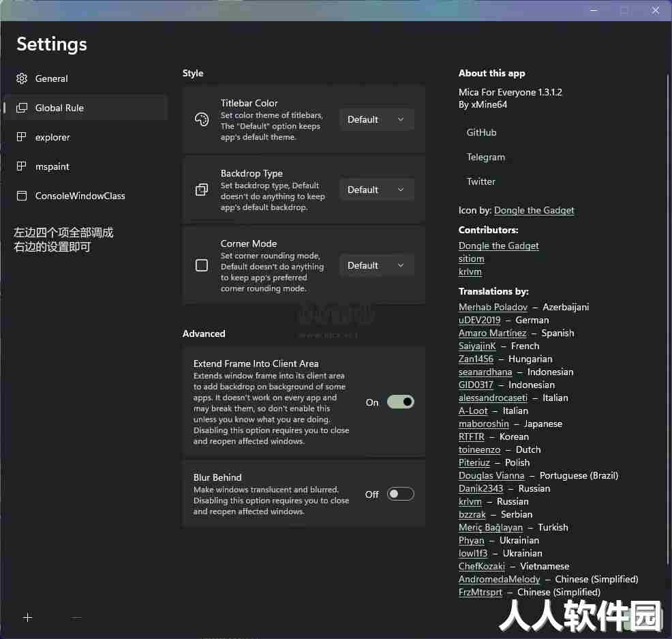The height and width of the screenshot is (639, 672).
Task: Open ChefKozaki Vietnamese translator link
Action: [482, 566]
